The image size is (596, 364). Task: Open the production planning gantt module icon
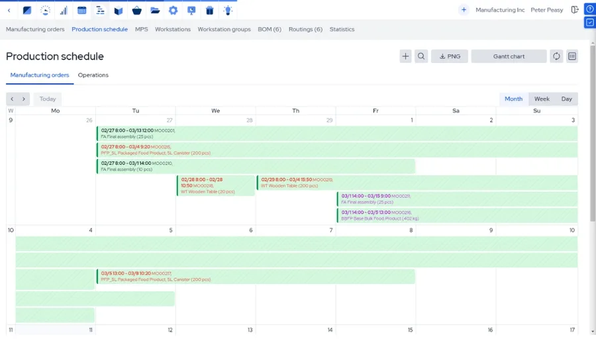[100, 11]
